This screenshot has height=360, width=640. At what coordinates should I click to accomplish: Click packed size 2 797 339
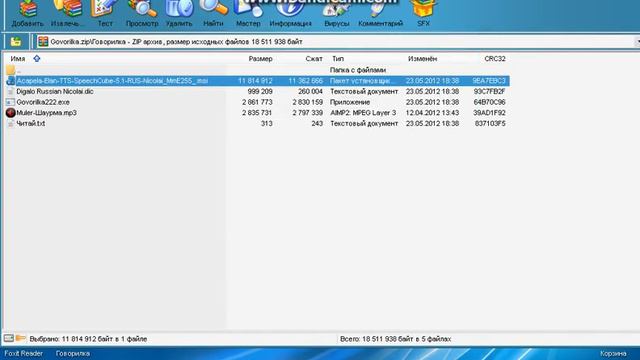click(x=307, y=113)
